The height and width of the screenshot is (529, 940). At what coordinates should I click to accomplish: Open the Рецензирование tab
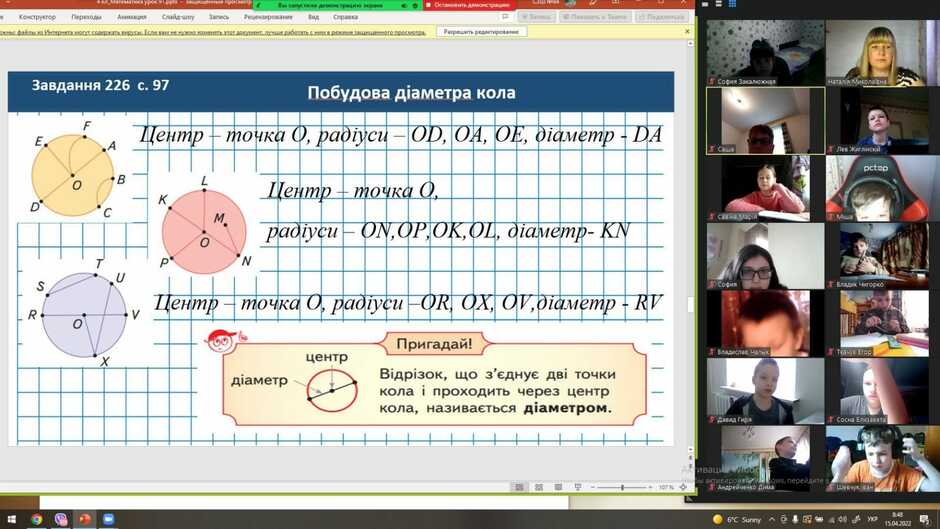(x=268, y=17)
